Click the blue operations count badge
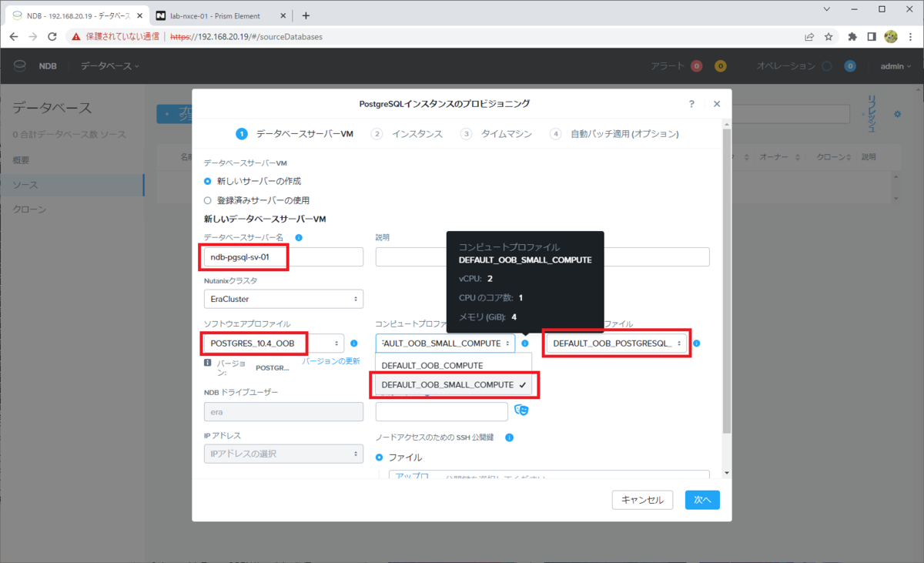This screenshot has width=924, height=563. click(x=850, y=66)
